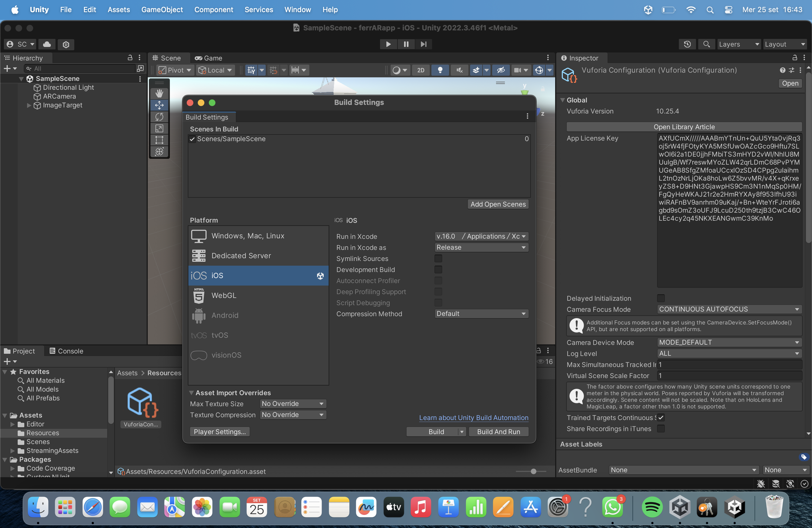
Task: Open Vuforia Configuration preset icon
Action: pos(792,70)
